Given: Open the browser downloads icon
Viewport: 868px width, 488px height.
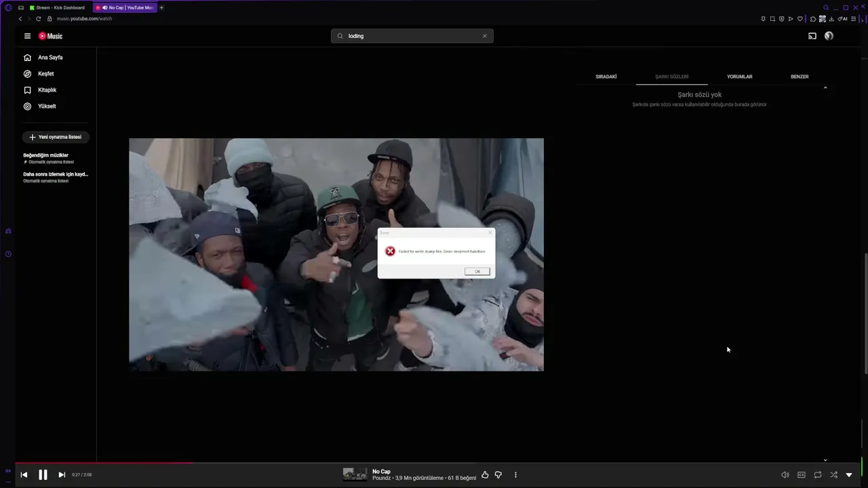Looking at the screenshot, I should pyautogui.click(x=831, y=19).
